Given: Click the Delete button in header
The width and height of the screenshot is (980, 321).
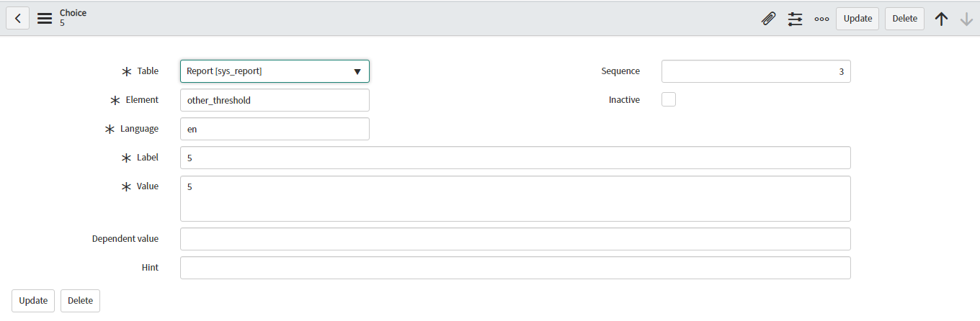Looking at the screenshot, I should click(904, 19).
